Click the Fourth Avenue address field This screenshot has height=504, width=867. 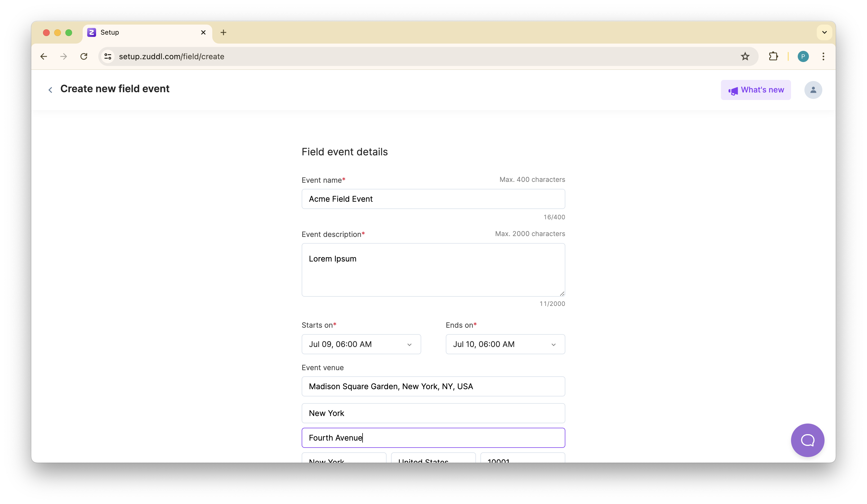tap(433, 438)
